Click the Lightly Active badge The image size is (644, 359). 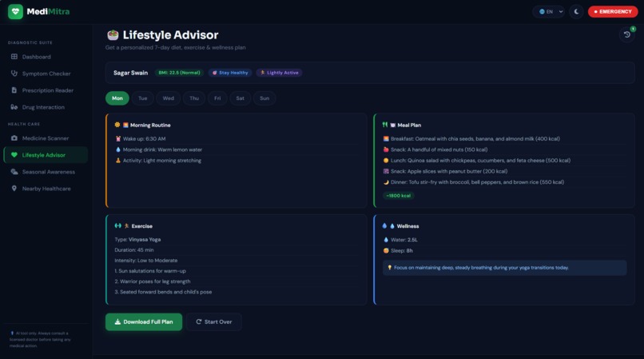point(280,73)
